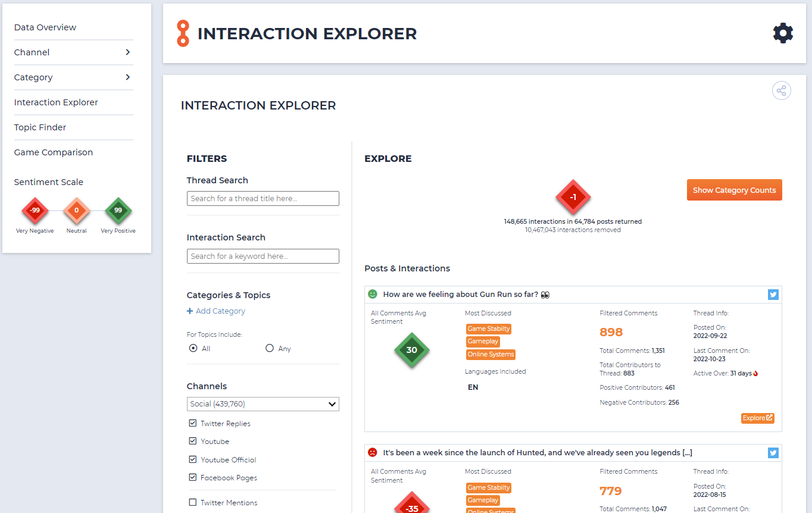The height and width of the screenshot is (513, 812).
Task: Click the Thread Search input field
Action: pyautogui.click(x=263, y=198)
